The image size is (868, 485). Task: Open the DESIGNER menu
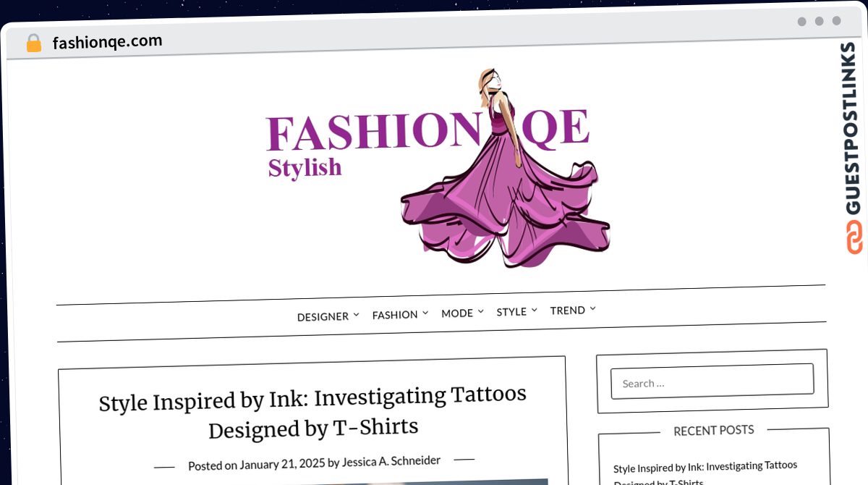[323, 316]
